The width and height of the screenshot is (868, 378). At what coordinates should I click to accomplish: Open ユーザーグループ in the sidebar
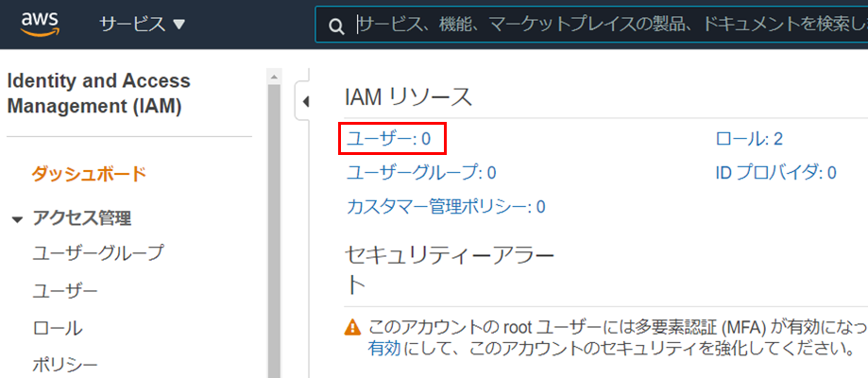[x=98, y=252]
